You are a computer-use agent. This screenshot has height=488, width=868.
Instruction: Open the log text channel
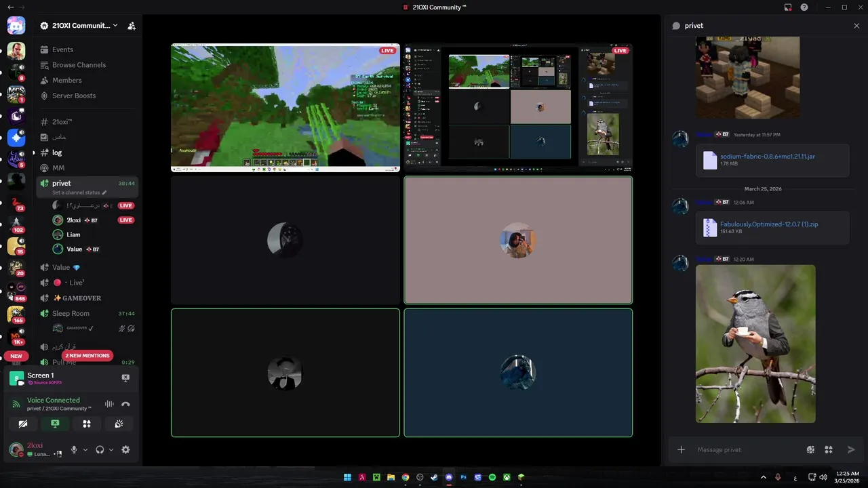click(87, 152)
